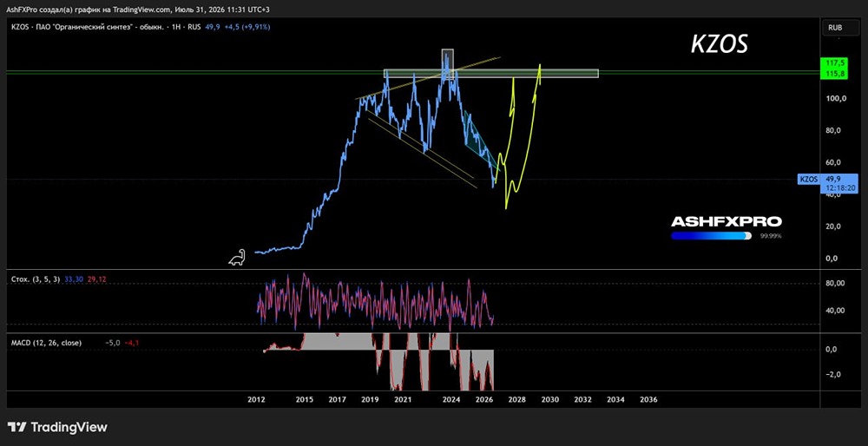Click the 2030 time axis label
868x446 pixels.
(549, 399)
